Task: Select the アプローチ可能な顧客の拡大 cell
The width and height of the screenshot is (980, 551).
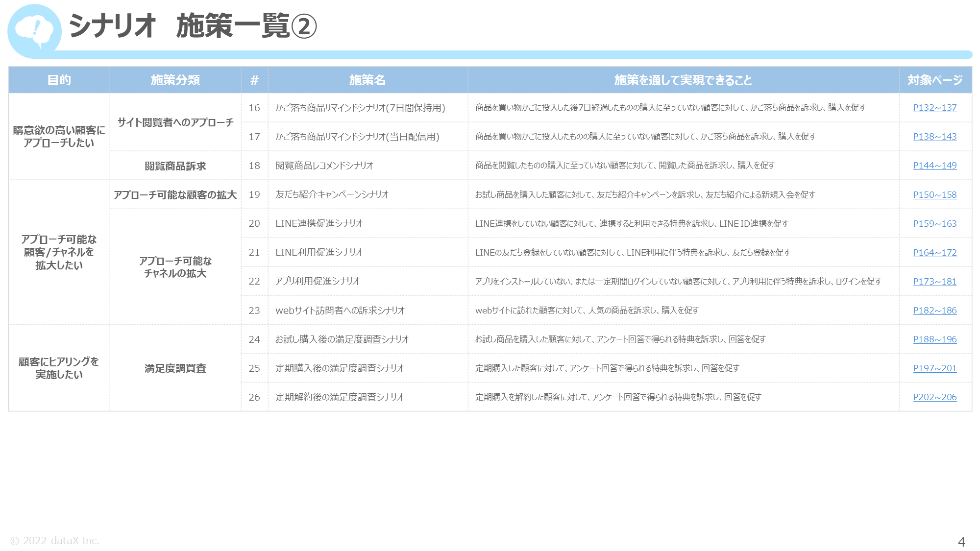Action: tap(175, 194)
